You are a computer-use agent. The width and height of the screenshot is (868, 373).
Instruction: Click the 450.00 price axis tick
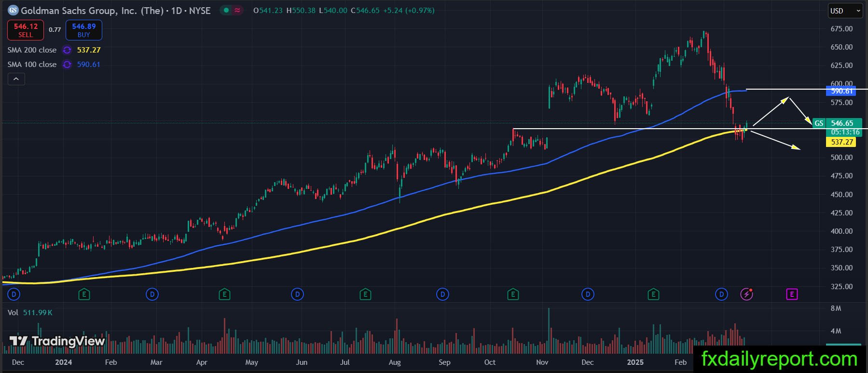(841, 195)
